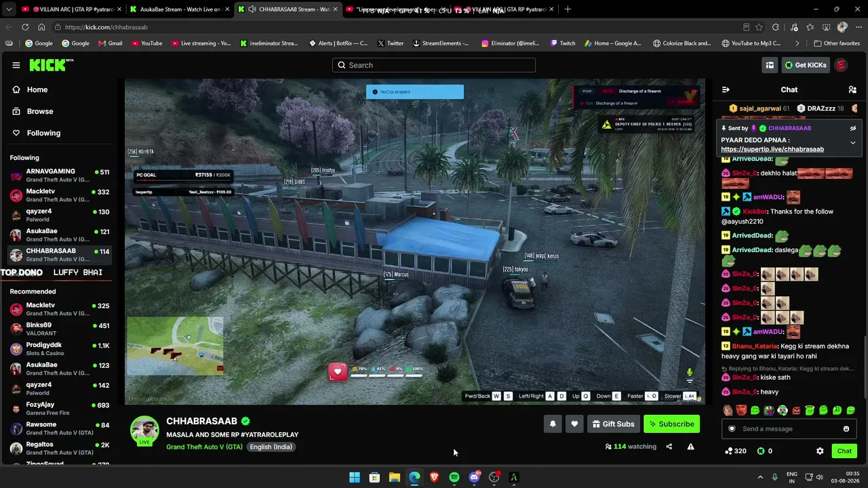Click the KICK logo
The width and height of the screenshot is (868, 488).
pyautogui.click(x=51, y=65)
